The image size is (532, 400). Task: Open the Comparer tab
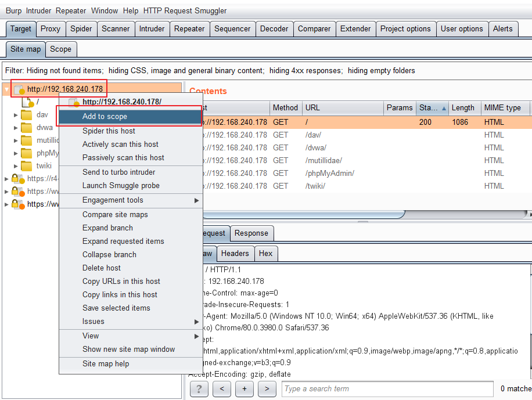tap(314, 29)
